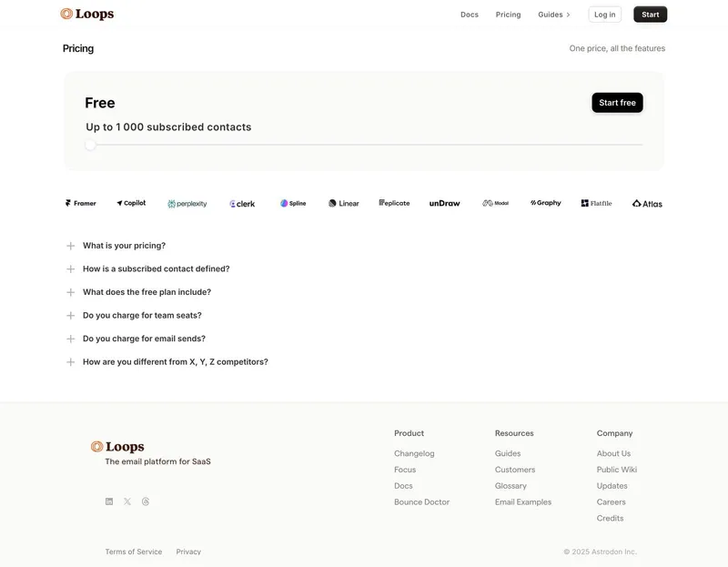Open the Bounce Doctor footer link
This screenshot has height=567, width=728.
tap(421, 502)
